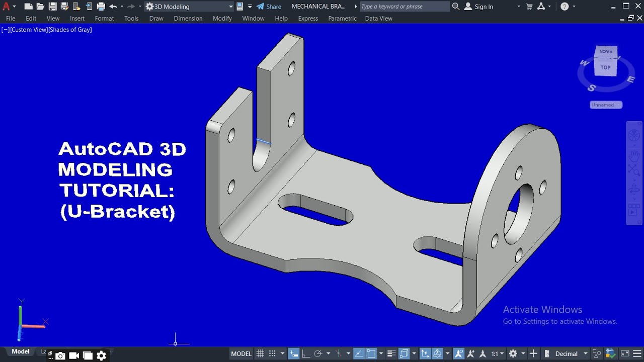This screenshot has height=362, width=644.
Task: Toggle Object snap tracking
Action: click(359, 353)
